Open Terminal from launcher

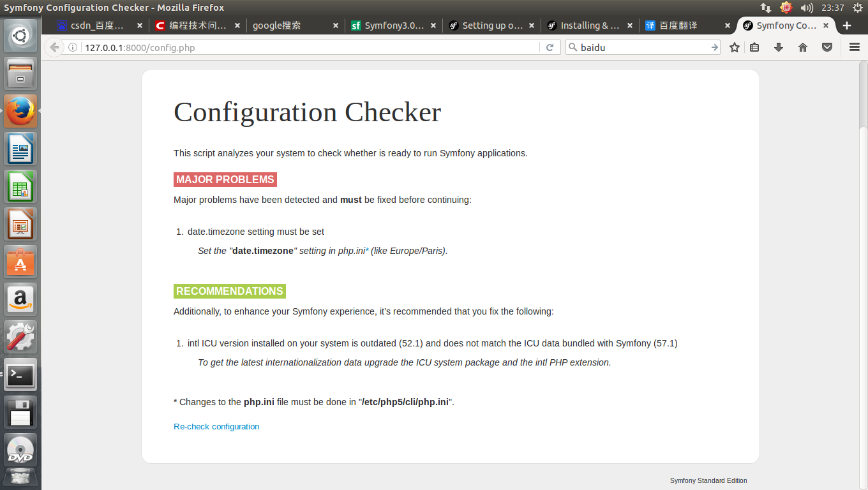tap(21, 375)
